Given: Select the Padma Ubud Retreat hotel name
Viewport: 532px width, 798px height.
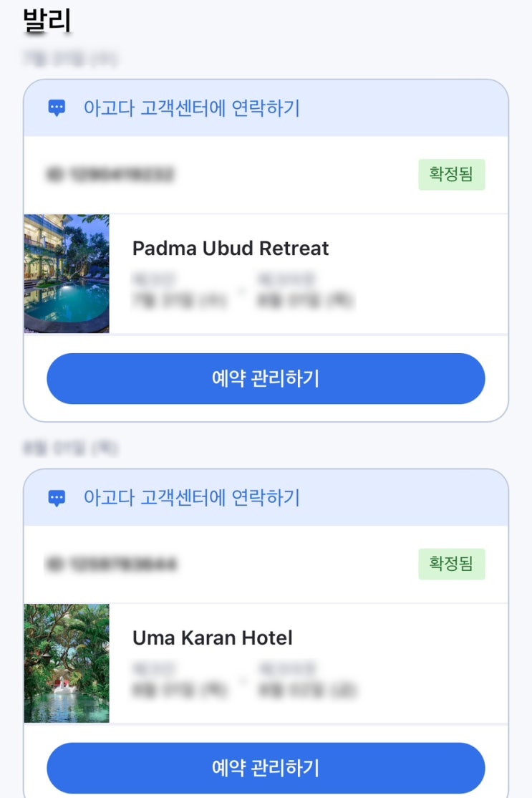Looking at the screenshot, I should point(231,249).
